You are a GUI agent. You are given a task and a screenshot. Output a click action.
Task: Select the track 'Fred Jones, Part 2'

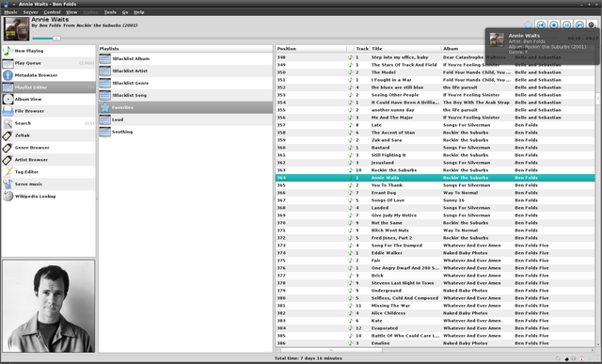coord(435,238)
